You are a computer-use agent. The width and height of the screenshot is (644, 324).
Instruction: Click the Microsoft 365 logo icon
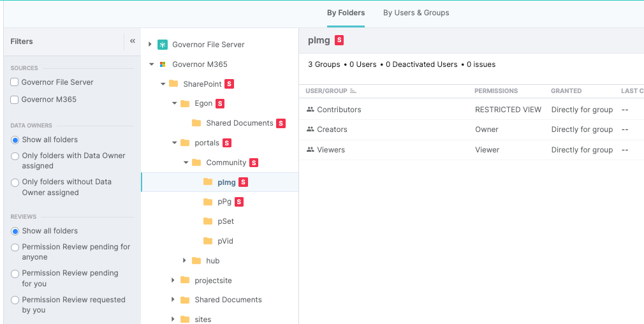point(163,64)
